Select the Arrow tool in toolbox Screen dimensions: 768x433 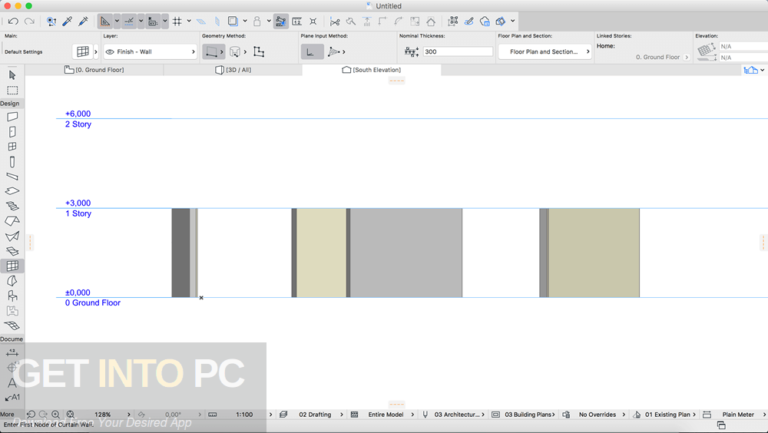click(x=12, y=75)
